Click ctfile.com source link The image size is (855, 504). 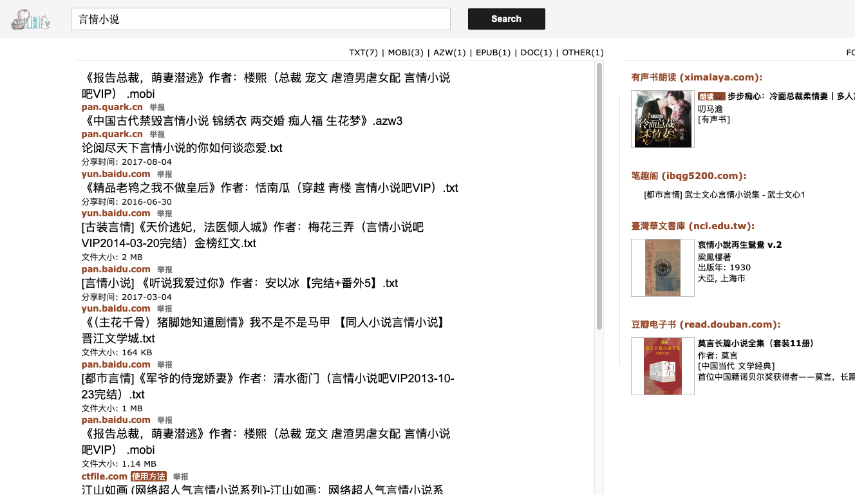click(104, 476)
